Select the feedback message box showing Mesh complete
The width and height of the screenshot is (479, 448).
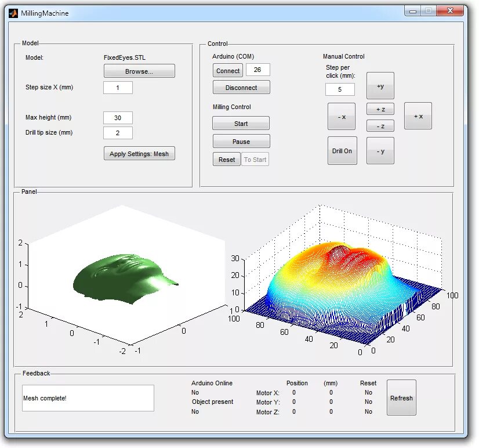tap(88, 398)
